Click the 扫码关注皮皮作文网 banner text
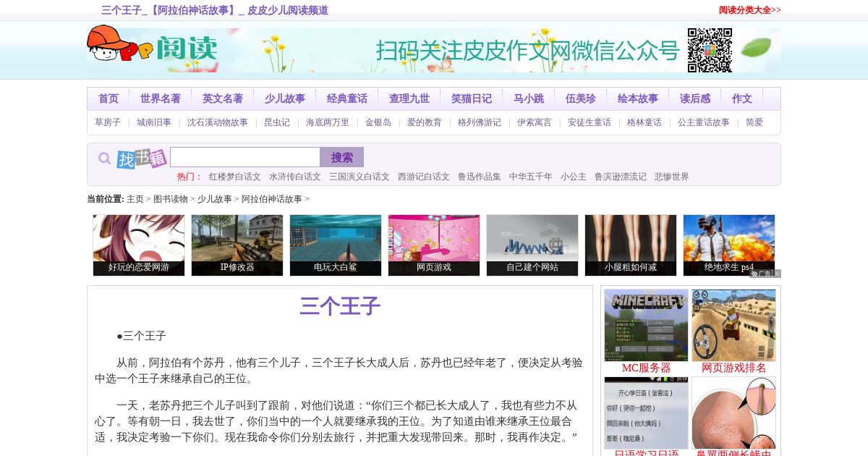This screenshot has height=456, width=868. [x=527, y=51]
